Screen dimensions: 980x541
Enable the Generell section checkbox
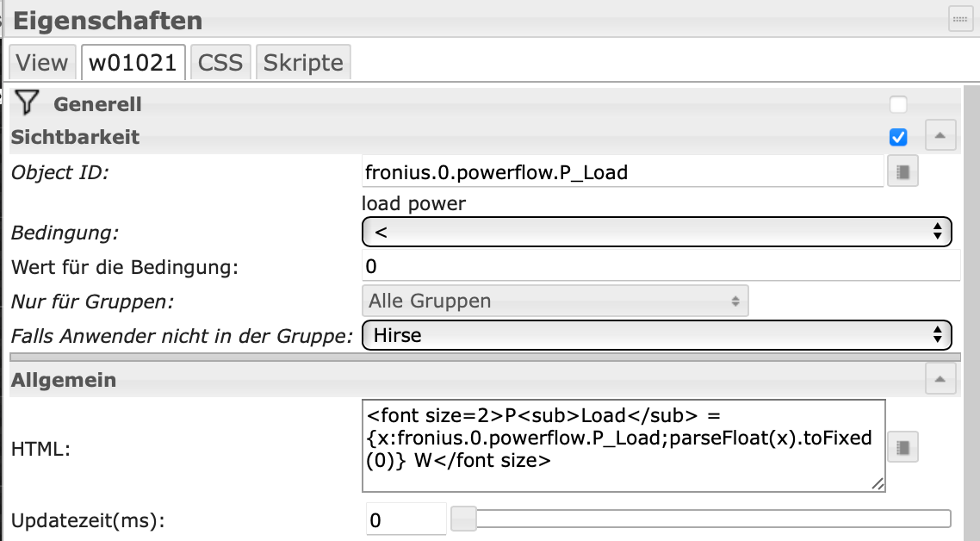coord(898,104)
